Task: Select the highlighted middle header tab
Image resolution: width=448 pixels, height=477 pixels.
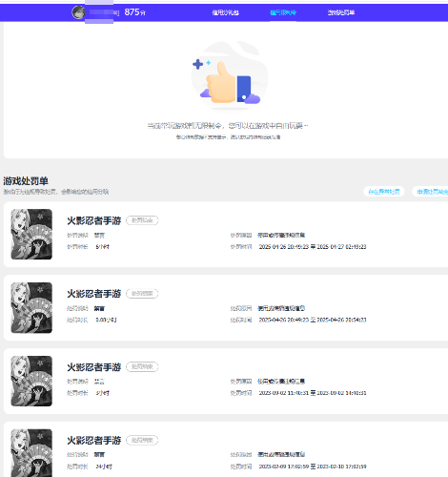Action: pos(283,12)
